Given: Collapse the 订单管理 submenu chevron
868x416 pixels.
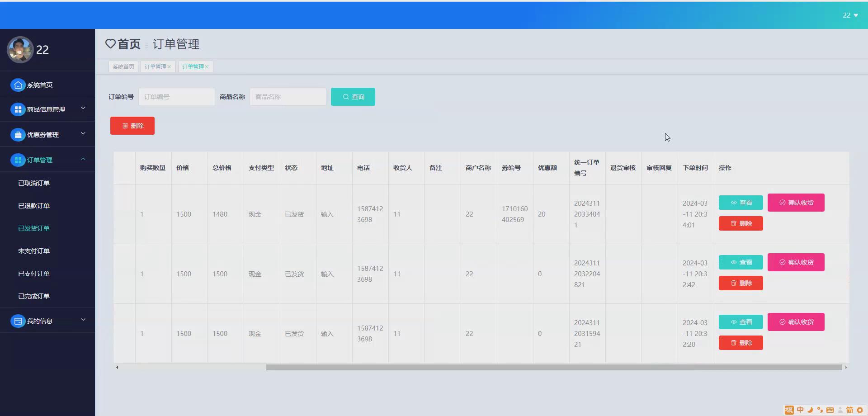Looking at the screenshot, I should click(83, 159).
